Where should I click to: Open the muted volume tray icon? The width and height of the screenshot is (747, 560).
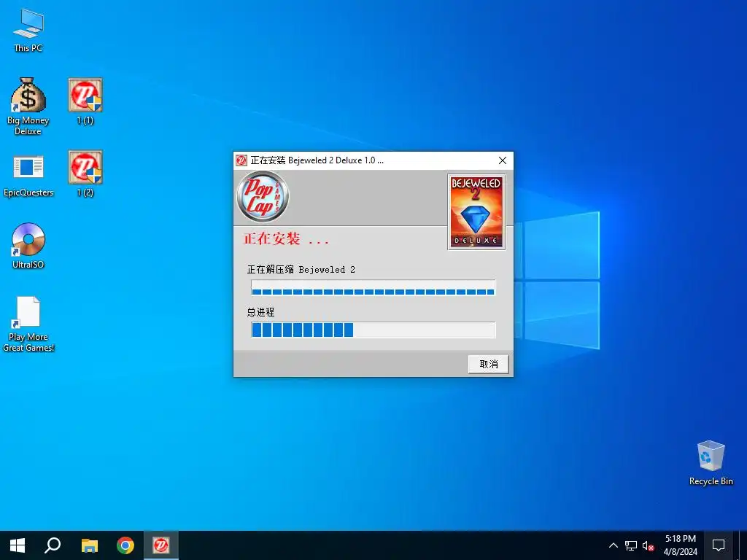(x=648, y=545)
